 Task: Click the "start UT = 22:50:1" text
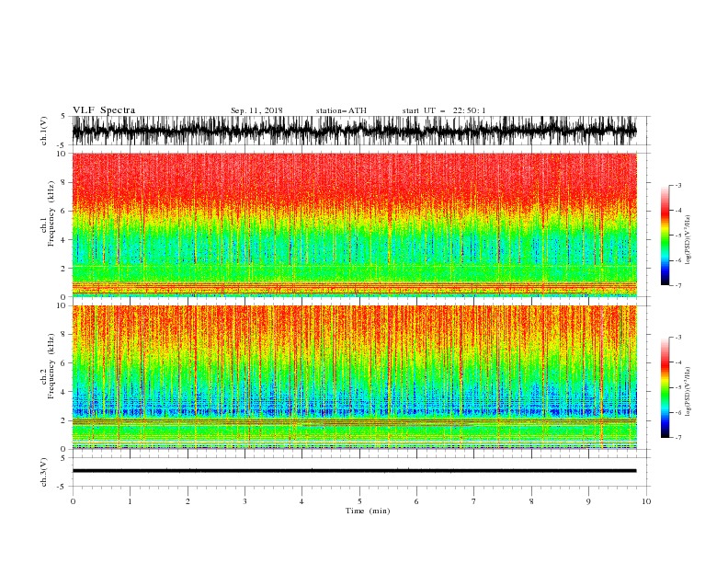point(444,110)
